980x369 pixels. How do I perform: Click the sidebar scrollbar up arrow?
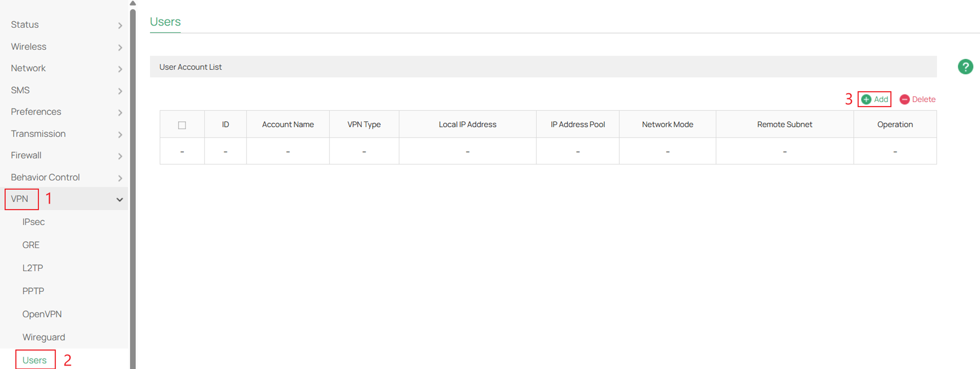[x=132, y=3]
